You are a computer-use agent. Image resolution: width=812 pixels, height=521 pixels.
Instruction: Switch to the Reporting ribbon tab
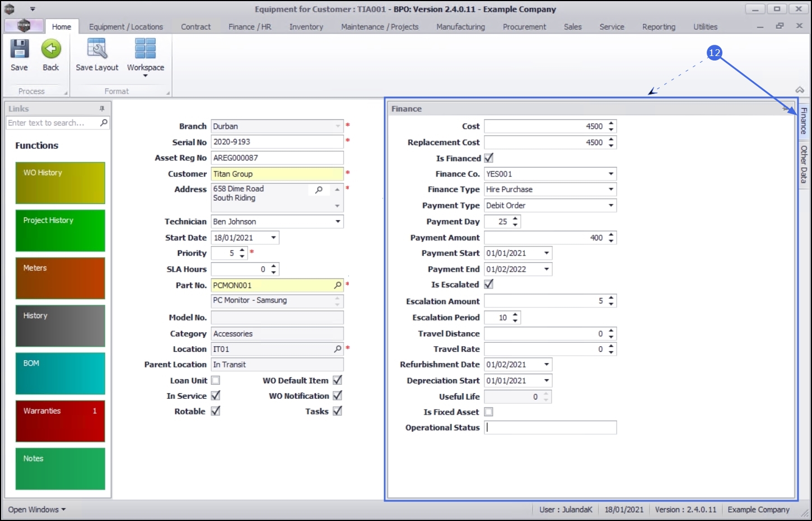click(659, 26)
